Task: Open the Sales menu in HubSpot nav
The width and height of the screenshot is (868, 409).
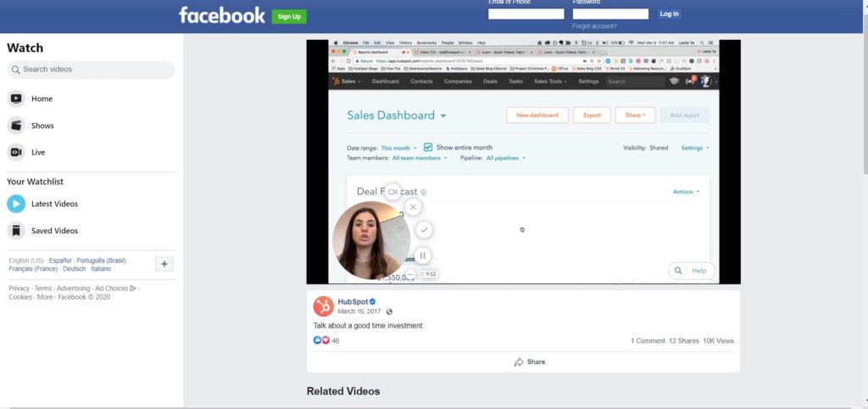Action: pos(351,81)
